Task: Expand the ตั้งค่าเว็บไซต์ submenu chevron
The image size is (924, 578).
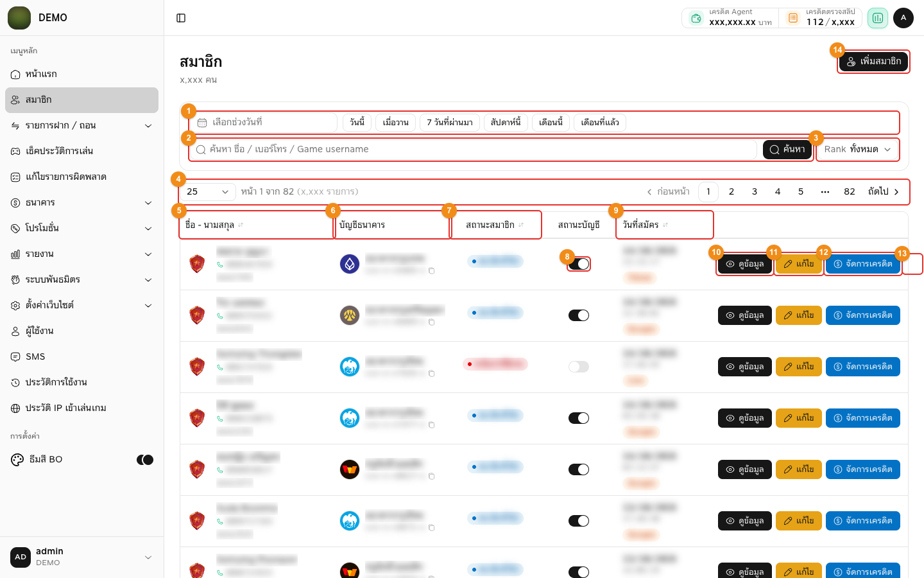Action: point(148,306)
